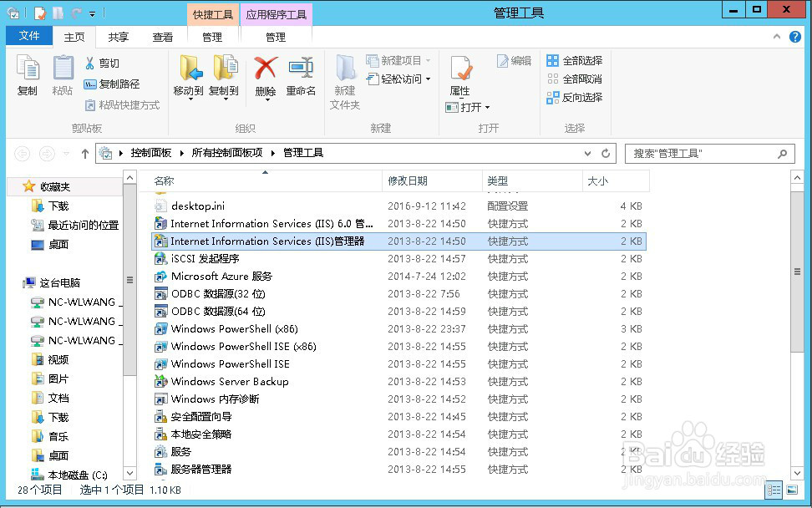Select iSCSI 发起程序 shortcut icon
This screenshot has height=508, width=812.
(161, 259)
